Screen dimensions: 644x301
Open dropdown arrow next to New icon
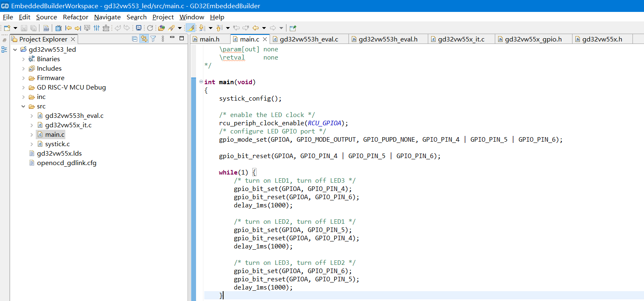click(15, 28)
